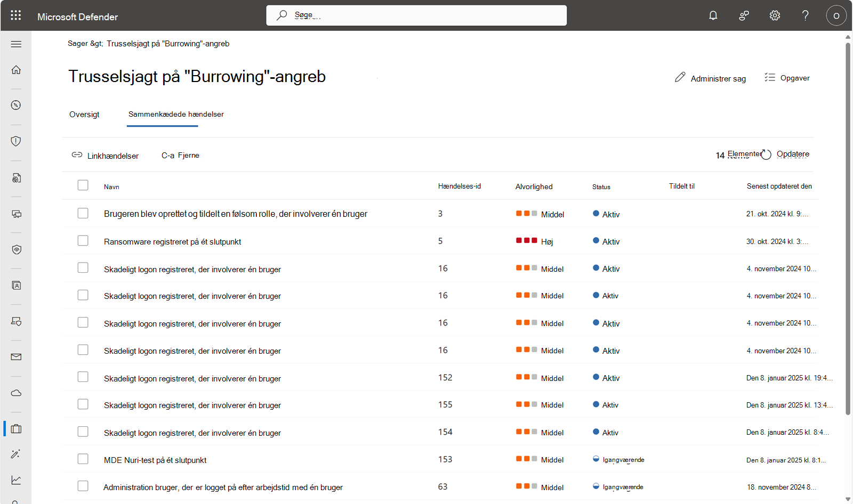This screenshot has height=504, width=853.
Task: Click the vertical scrollbar thumb
Action: coord(848,229)
